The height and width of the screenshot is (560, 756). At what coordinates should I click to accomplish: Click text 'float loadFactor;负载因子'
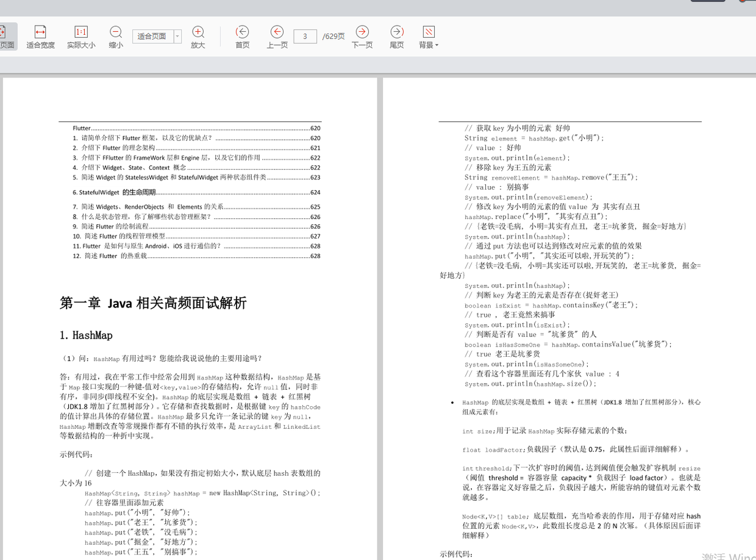coord(576,450)
